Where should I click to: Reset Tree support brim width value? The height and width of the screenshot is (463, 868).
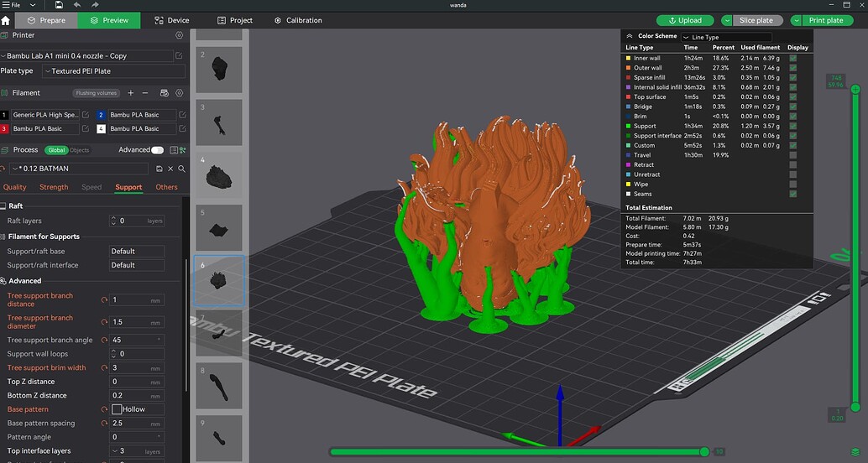(104, 368)
